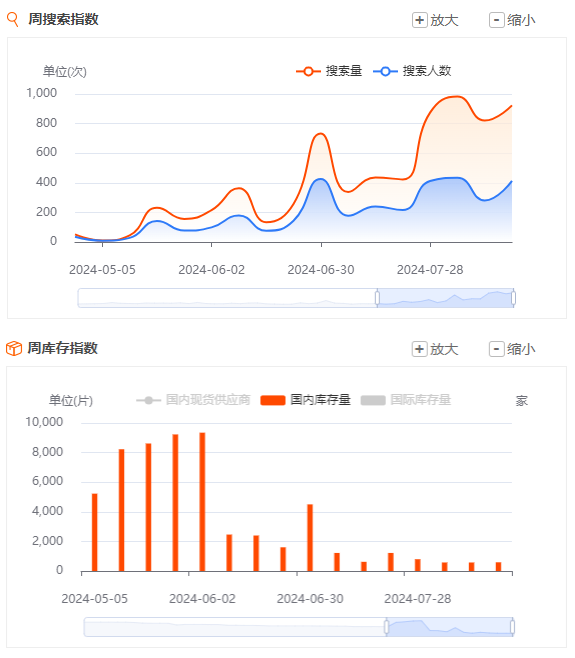Click the box icon beside 周库存指数
Image resolution: width=575 pixels, height=658 pixels.
pyautogui.click(x=14, y=348)
